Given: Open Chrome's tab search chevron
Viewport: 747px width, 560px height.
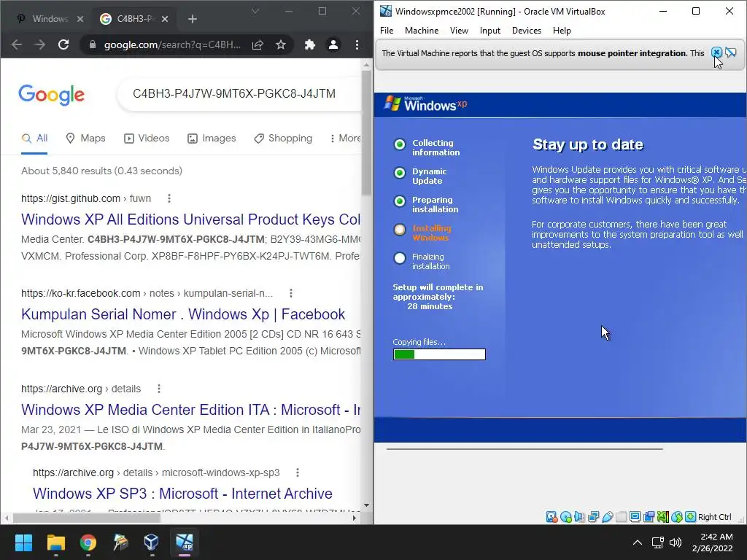Looking at the screenshot, I should tap(255, 11).
